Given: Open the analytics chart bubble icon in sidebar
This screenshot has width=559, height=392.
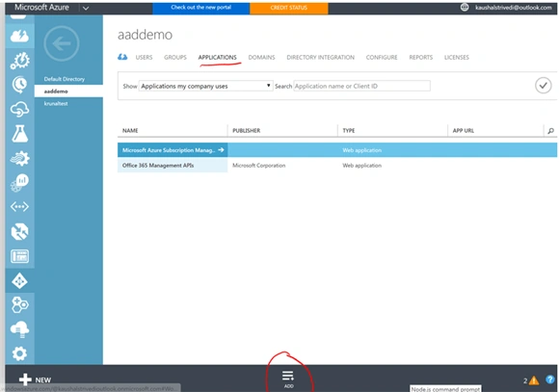Looking at the screenshot, I should [x=19, y=182].
